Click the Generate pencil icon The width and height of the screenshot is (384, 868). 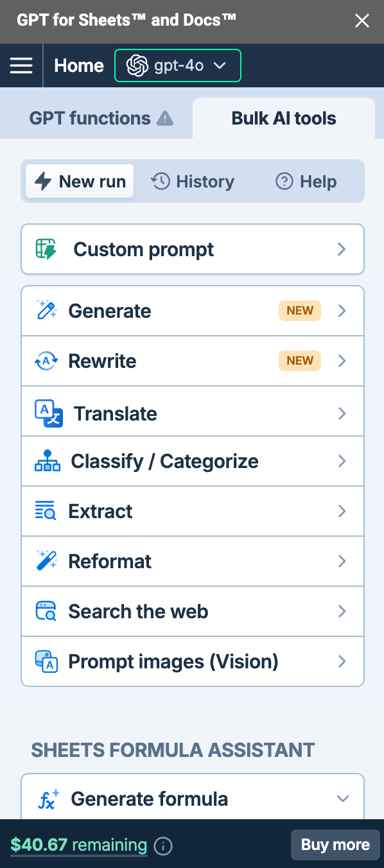tap(47, 310)
